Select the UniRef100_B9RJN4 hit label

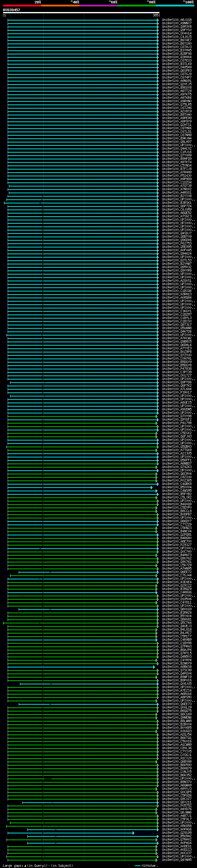tap(177, 138)
